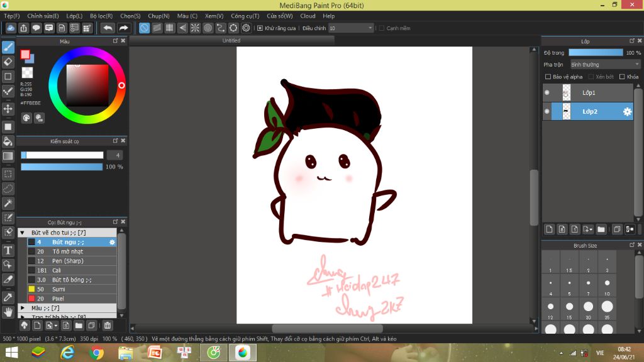Enable the Khóa layer lock checkbox

(622, 77)
